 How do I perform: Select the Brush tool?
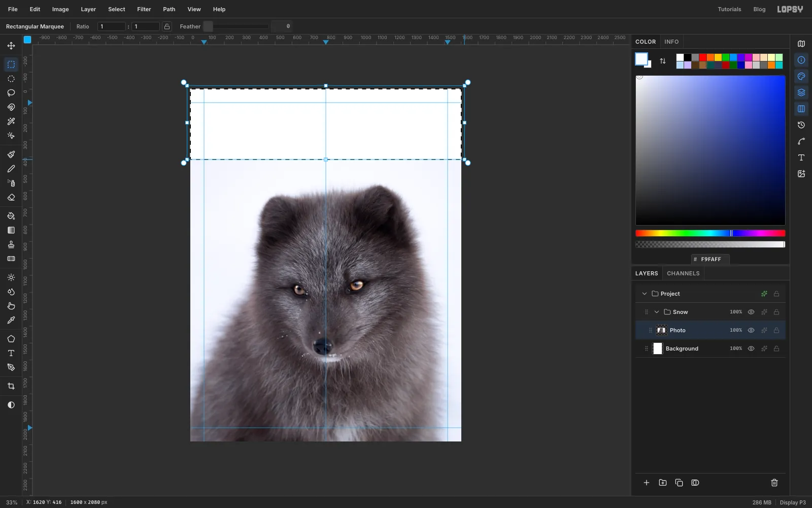11,154
